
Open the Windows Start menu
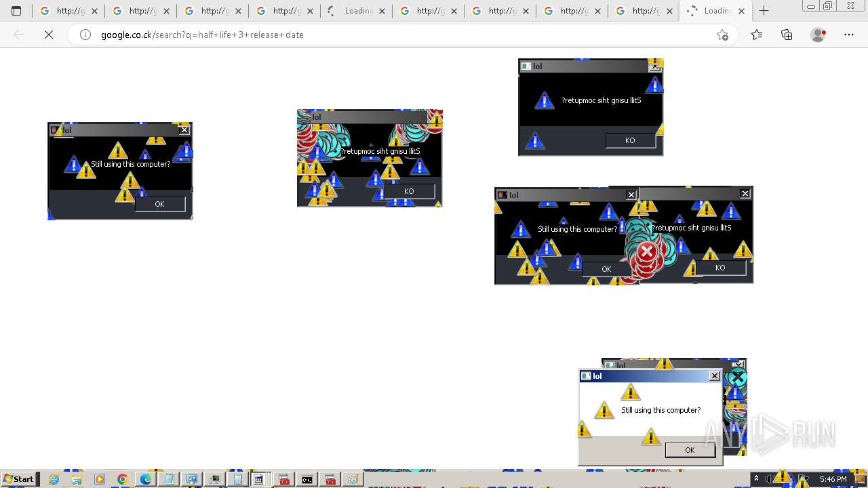19,479
